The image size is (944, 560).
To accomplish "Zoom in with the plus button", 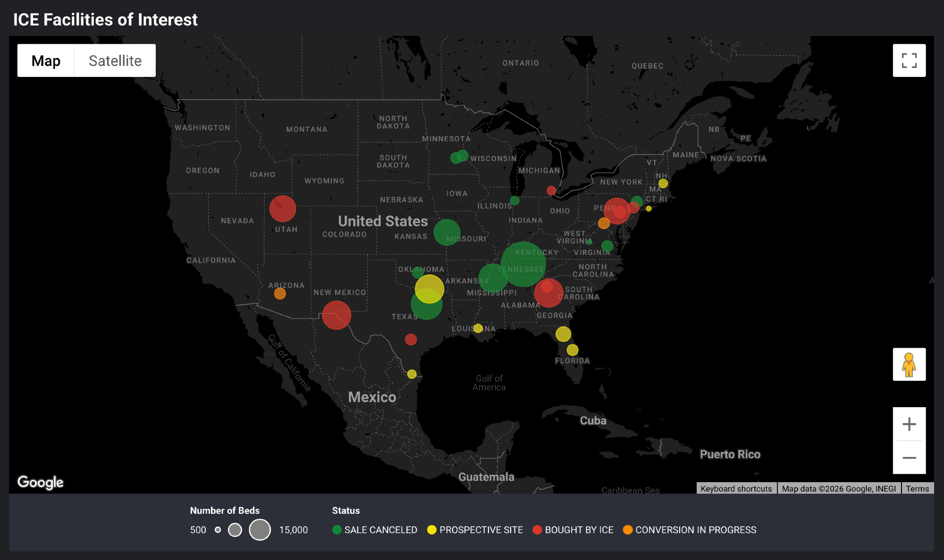I will [909, 424].
